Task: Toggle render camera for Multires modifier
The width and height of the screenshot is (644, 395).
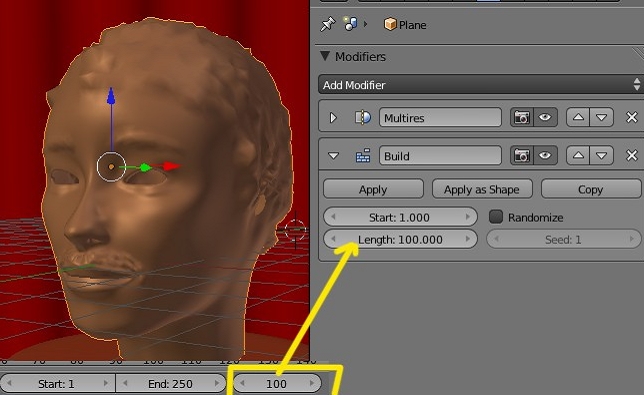Action: pyautogui.click(x=522, y=117)
